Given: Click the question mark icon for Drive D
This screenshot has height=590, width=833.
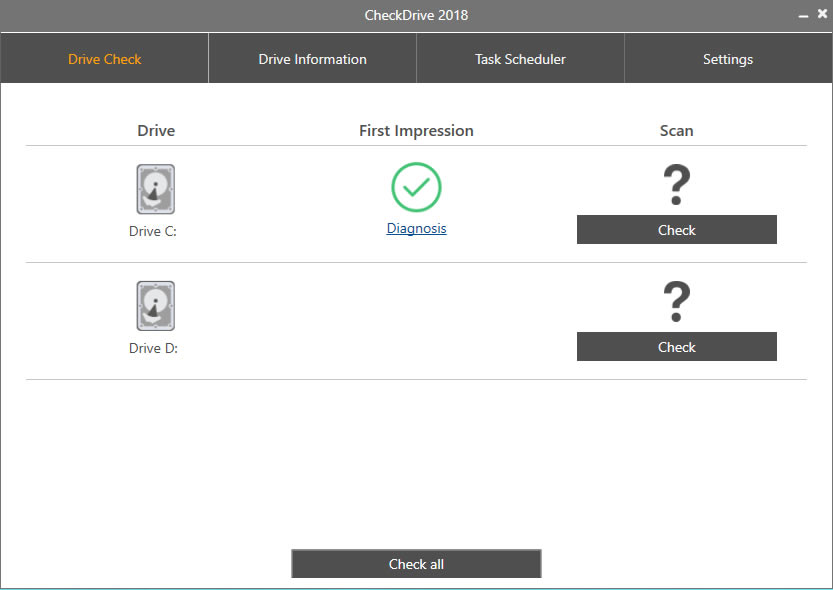Looking at the screenshot, I should 677,302.
